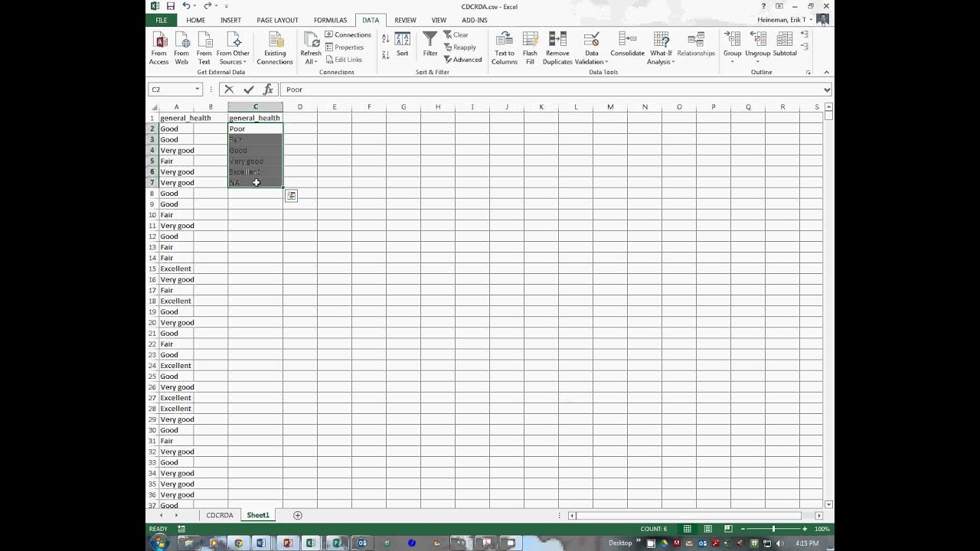
Task: Open Advanced filter options
Action: (463, 60)
